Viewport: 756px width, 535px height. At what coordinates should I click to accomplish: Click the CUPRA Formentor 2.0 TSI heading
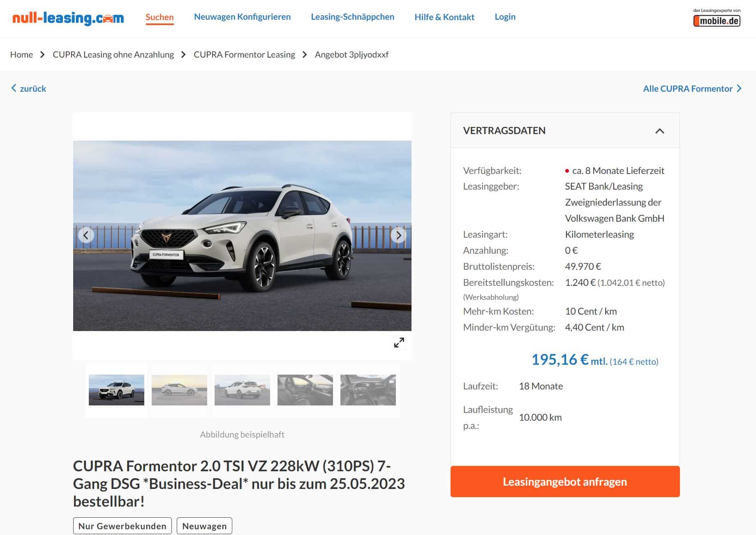(239, 484)
